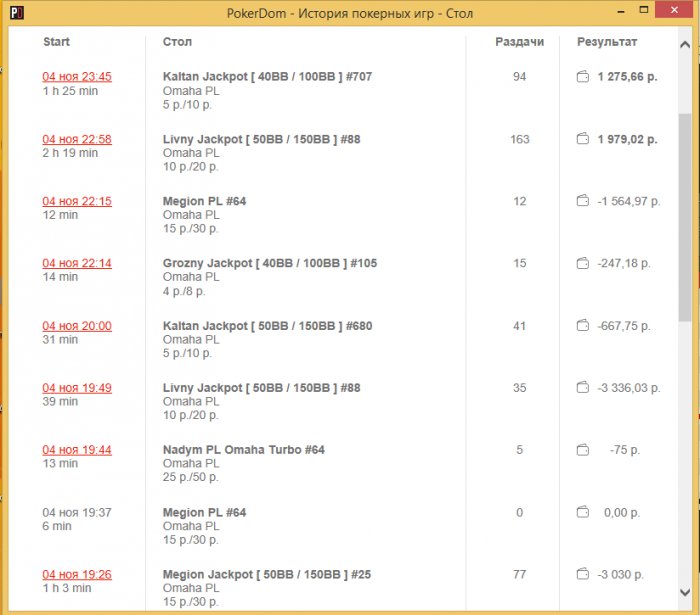
Task: Select table Grozny Jackpot #105
Action: pos(270,263)
